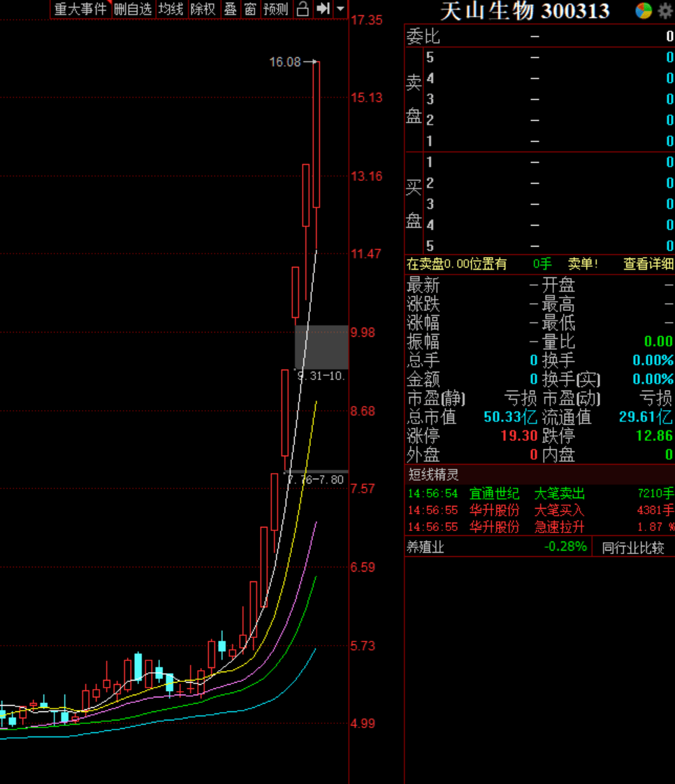Open 同行业比较 industry comparison

tap(633, 548)
